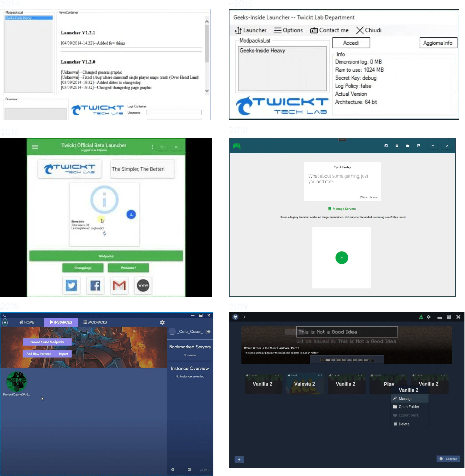The image size is (465, 476).
Task: Click the Import button
Action: tap(63, 354)
